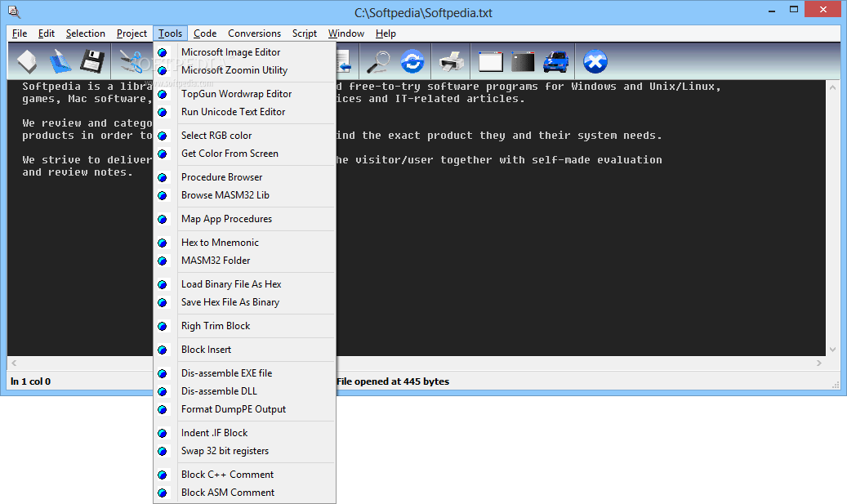Click the blue car toolbar icon
The height and width of the screenshot is (504, 847).
pyautogui.click(x=556, y=61)
